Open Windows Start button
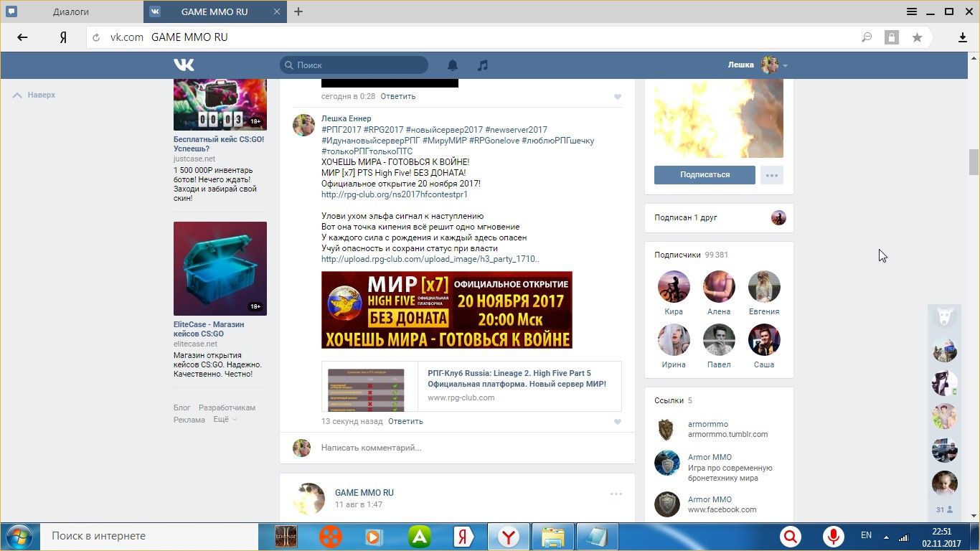Image resolution: width=980 pixels, height=551 pixels. [19, 537]
